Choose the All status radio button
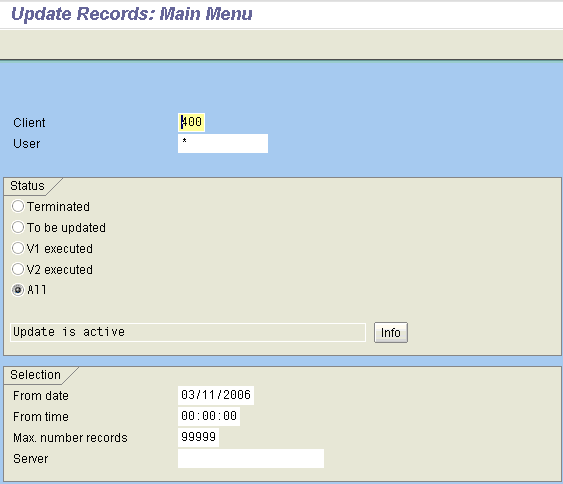The height and width of the screenshot is (484, 563). [18, 290]
